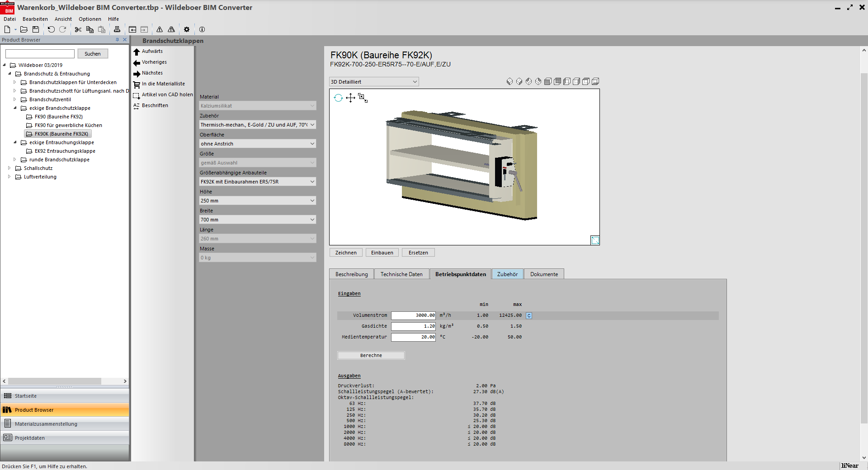Collapse the eckige Entrauchungsklappe tree node
Screen dimensions: 868x470
[15, 142]
